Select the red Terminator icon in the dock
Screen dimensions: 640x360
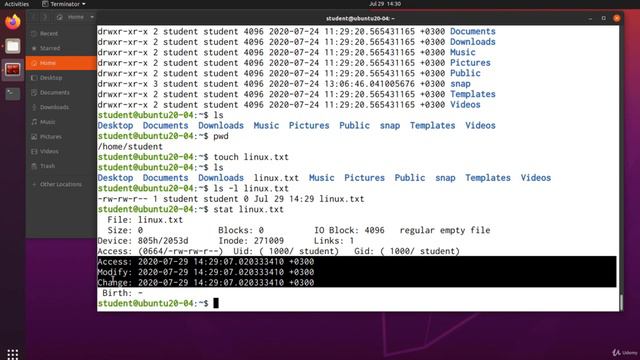coord(13,70)
